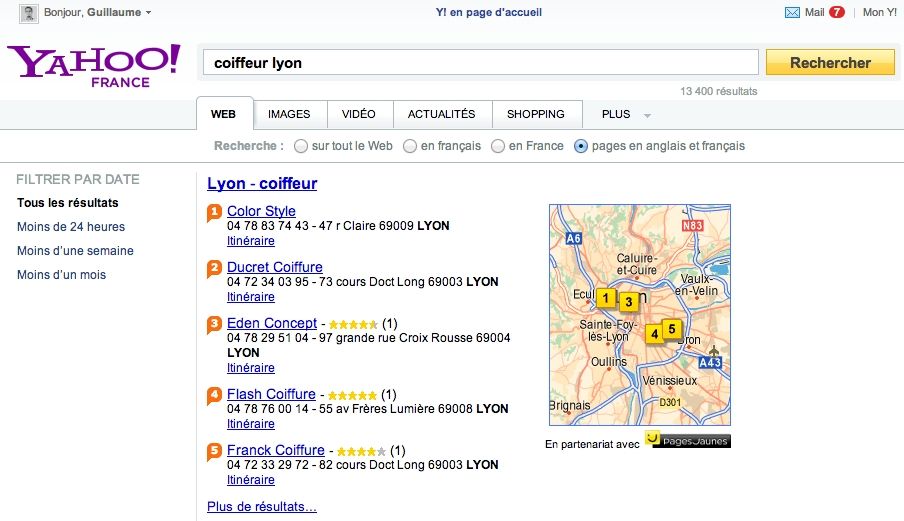Select the 'Tous les résultats' date filter
The height and width of the screenshot is (521, 904).
coord(68,203)
